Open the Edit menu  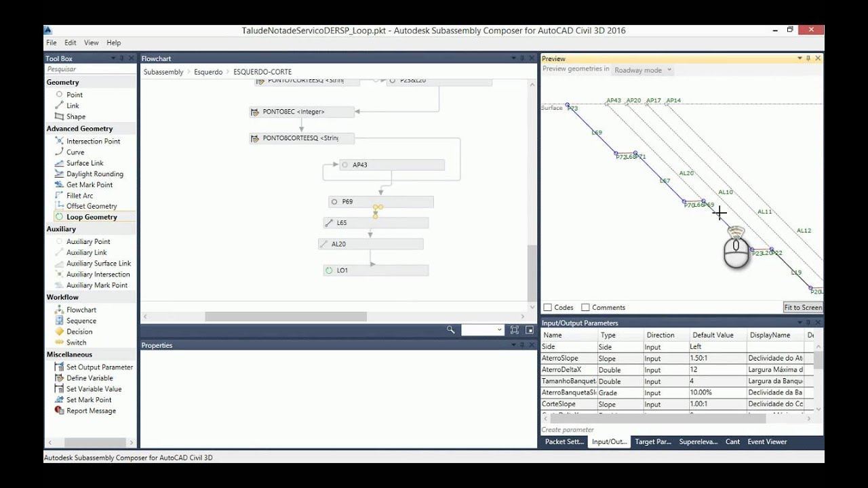71,43
